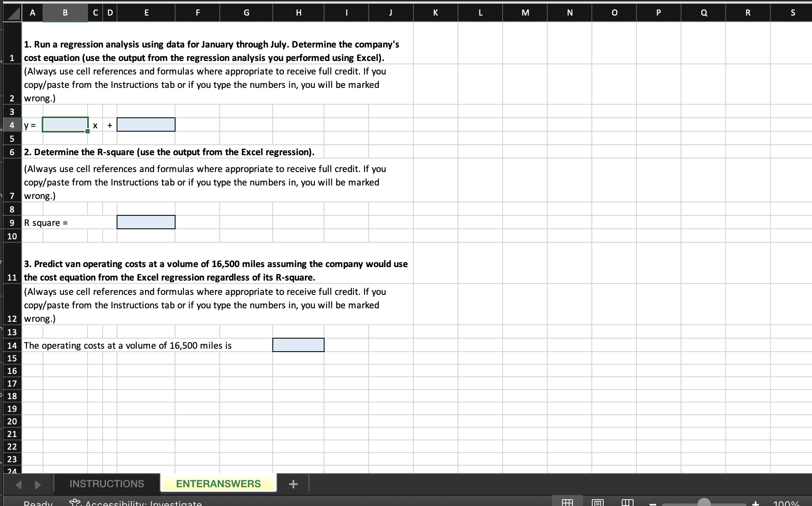Click the Select All corner triangle
The width and height of the screenshot is (812, 506).
12,13
